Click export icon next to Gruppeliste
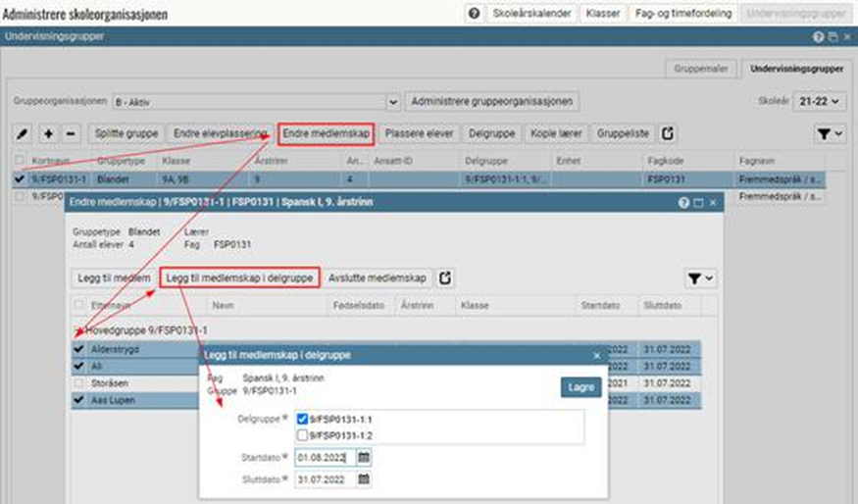The height and width of the screenshot is (504, 858). pyautogui.click(x=668, y=133)
